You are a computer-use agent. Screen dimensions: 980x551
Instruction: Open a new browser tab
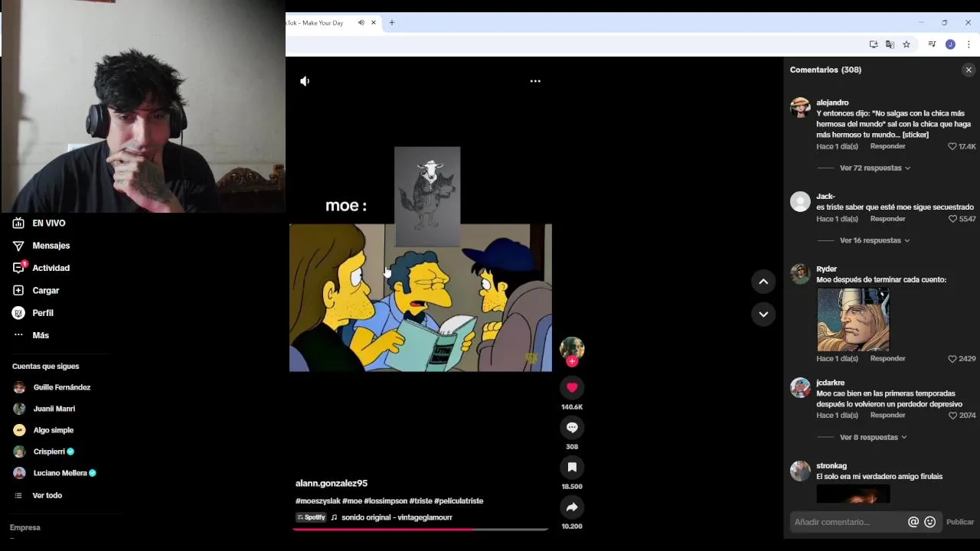click(391, 23)
